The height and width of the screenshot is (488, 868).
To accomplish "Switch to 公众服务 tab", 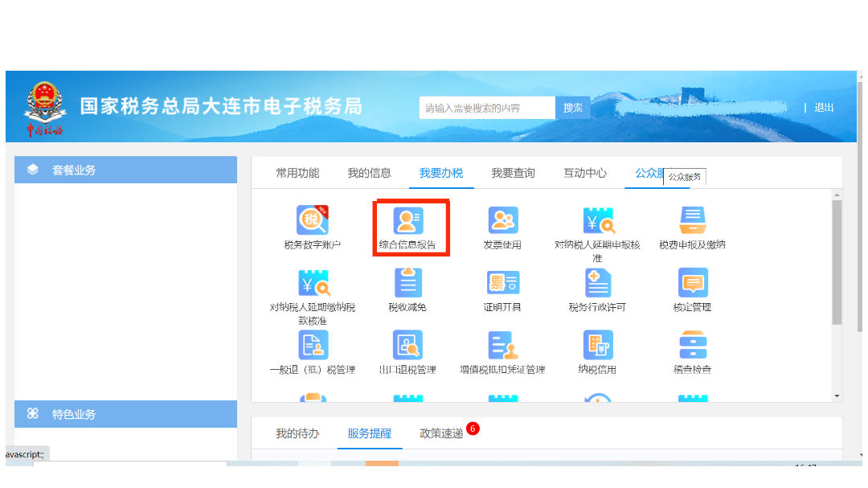I will tap(649, 173).
